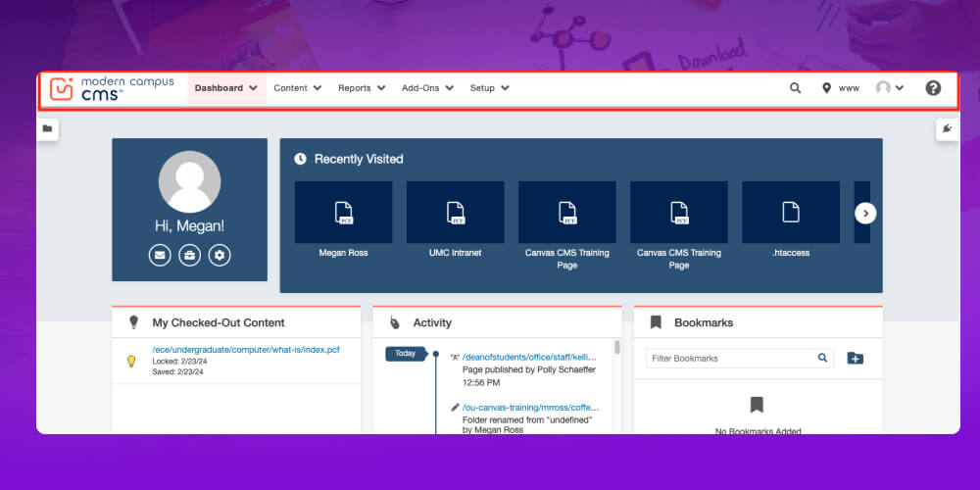The width and height of the screenshot is (980, 490).
Task: Click the add bookmark folder icon
Action: (855, 359)
